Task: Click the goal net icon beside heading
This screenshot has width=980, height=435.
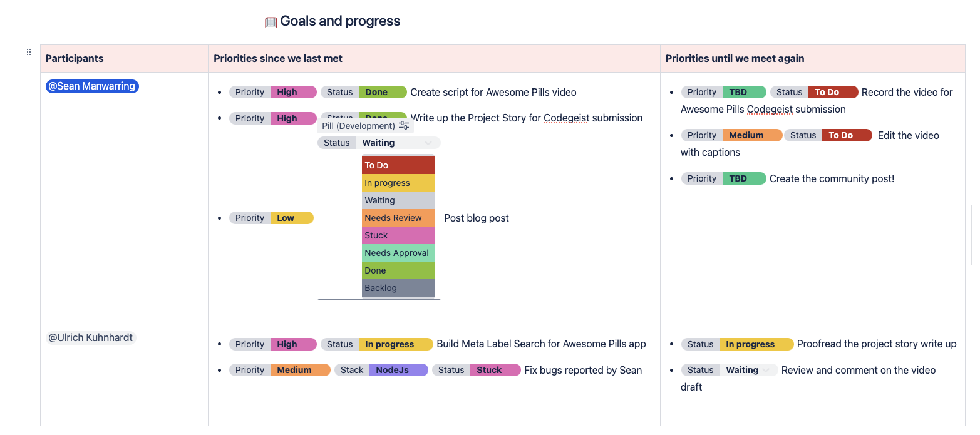Action: (x=271, y=22)
